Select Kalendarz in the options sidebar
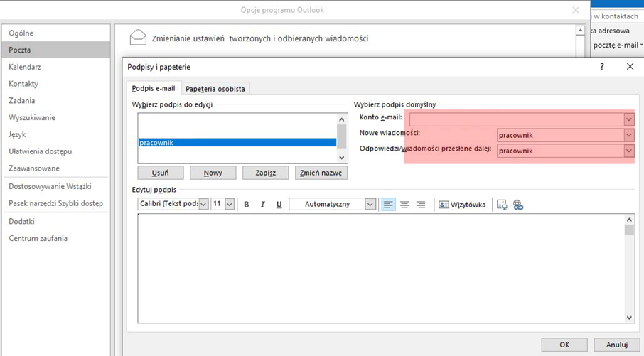Image resolution: width=644 pixels, height=356 pixels. pyautogui.click(x=25, y=67)
